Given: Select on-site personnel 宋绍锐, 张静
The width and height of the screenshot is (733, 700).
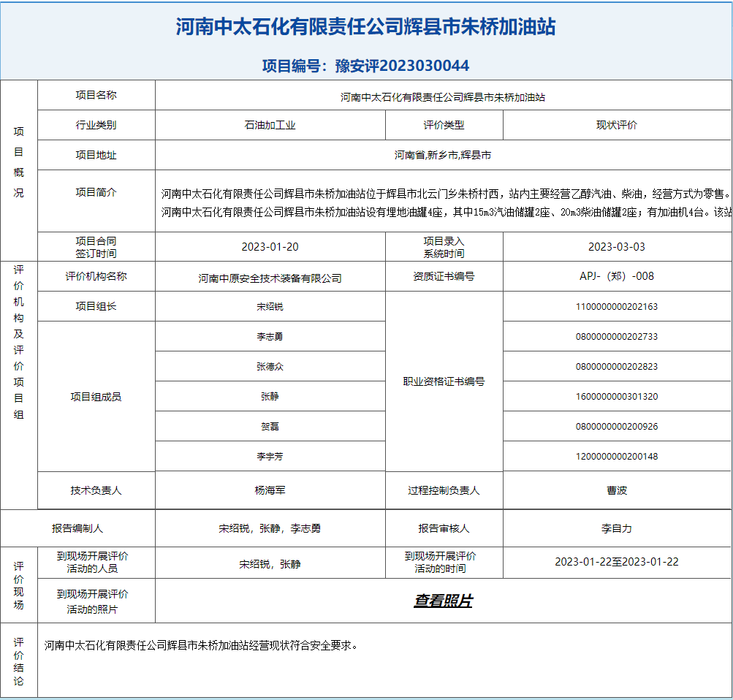Looking at the screenshot, I should (270, 564).
